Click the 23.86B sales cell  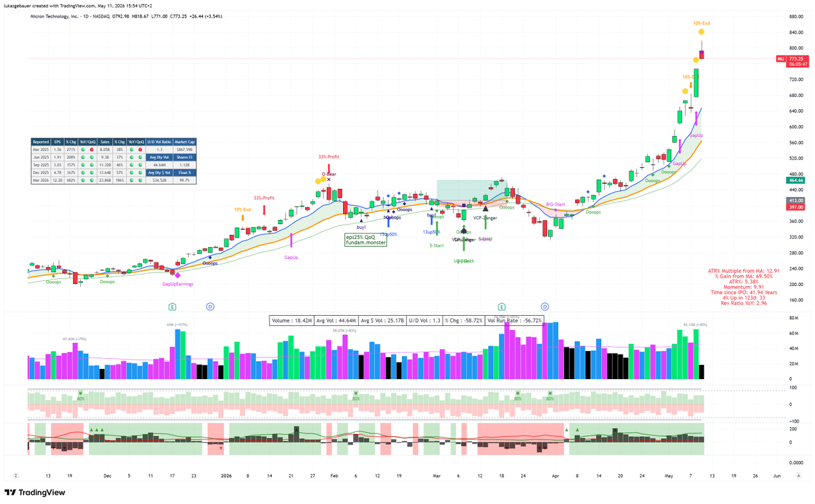[x=105, y=180]
